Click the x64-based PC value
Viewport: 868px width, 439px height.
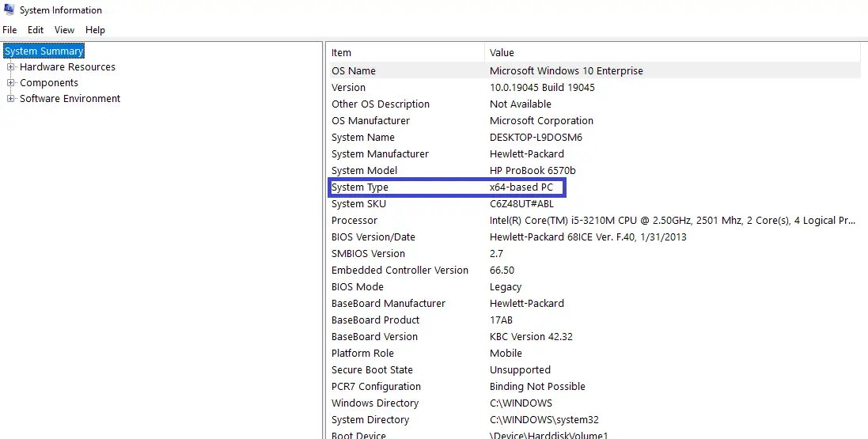(521, 187)
